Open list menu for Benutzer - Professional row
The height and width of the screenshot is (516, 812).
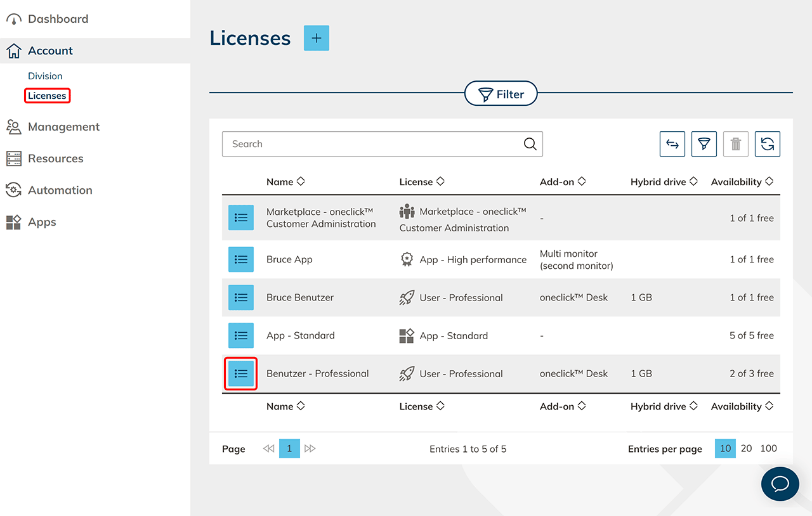tap(241, 373)
